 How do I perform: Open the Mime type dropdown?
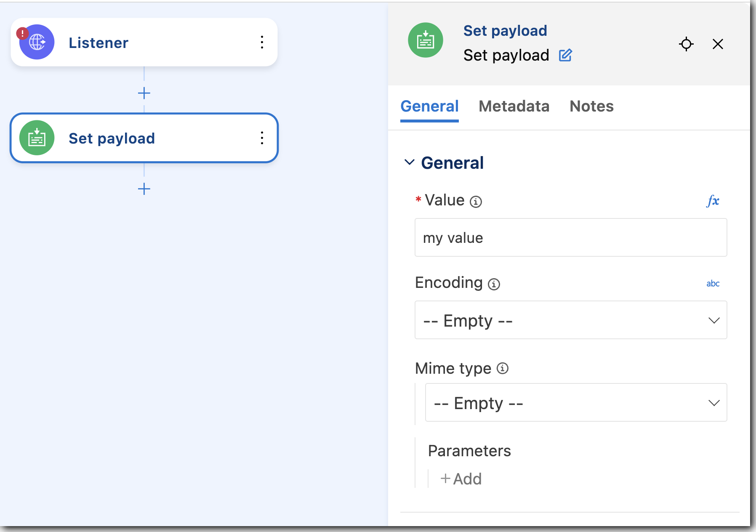(x=576, y=402)
